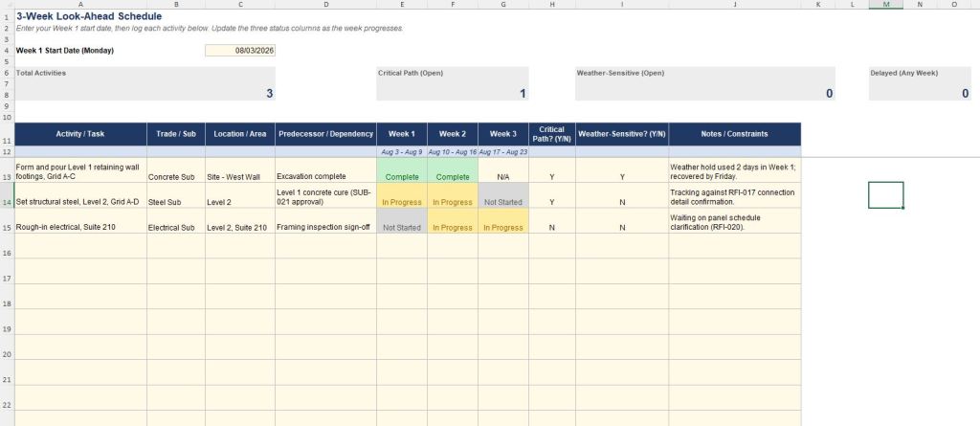
Task: Select the "Week 2" table header cell
Action: point(453,134)
